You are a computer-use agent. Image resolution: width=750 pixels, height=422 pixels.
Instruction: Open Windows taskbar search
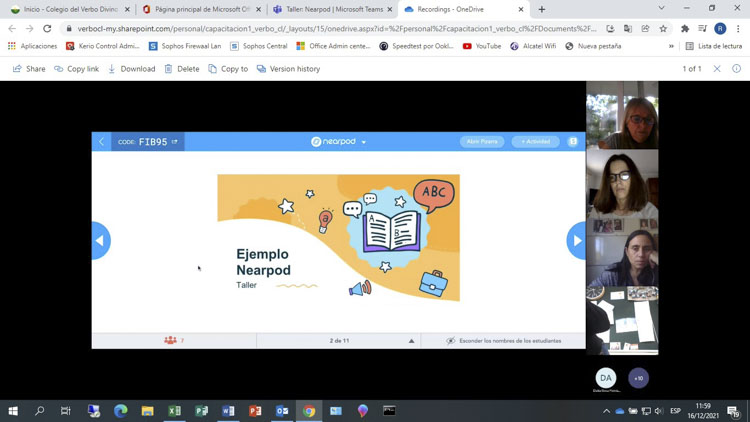click(40, 411)
